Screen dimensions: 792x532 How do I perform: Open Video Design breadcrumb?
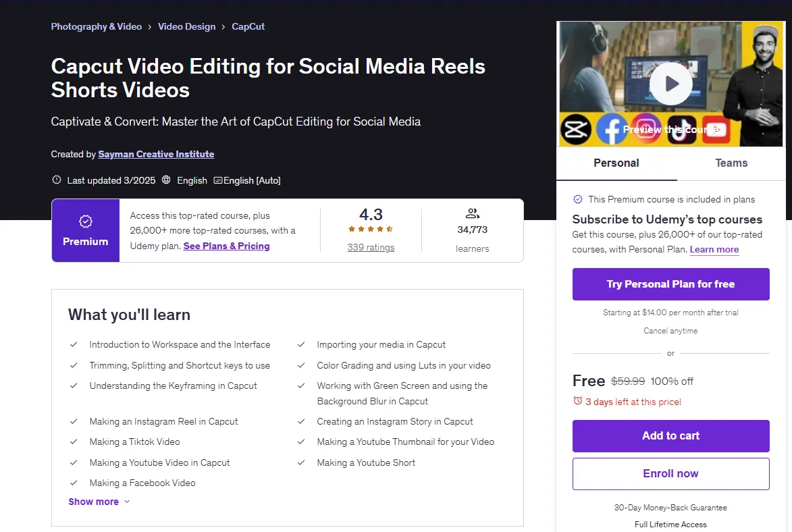point(187,26)
